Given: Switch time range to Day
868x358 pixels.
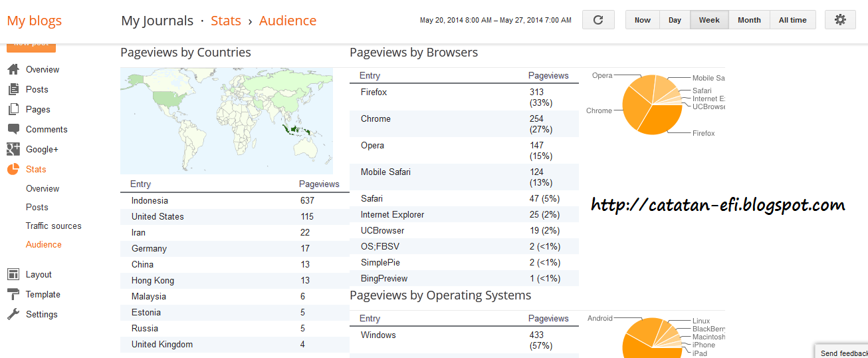Looking at the screenshot, I should pos(675,20).
